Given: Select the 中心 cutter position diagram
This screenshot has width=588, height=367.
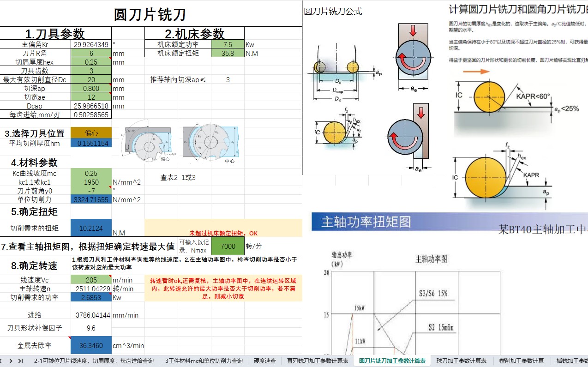Looking at the screenshot, I should click(210, 142).
